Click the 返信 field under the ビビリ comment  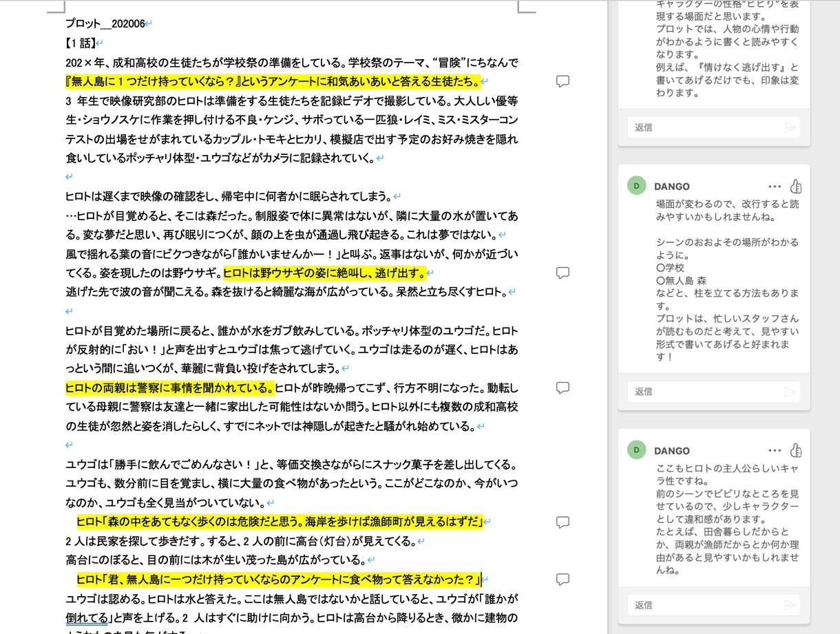713,127
